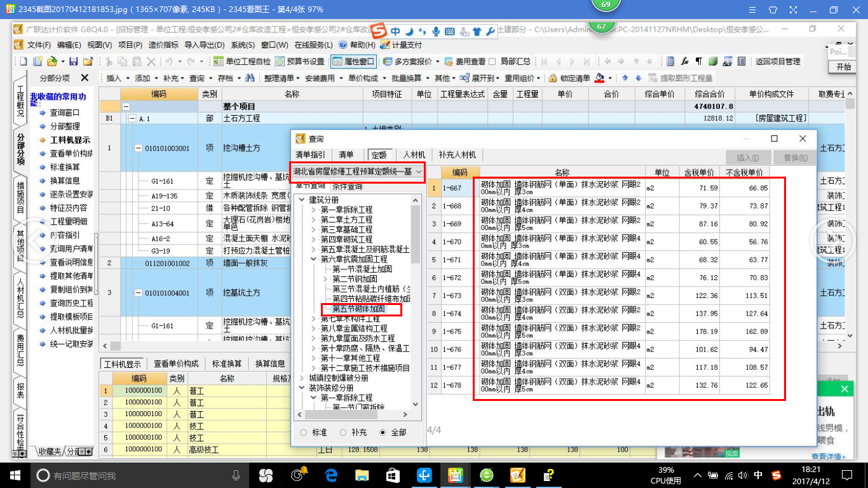Check the 局部汇总 checkbox
This screenshot has height=488, width=868.
pyautogui.click(x=492, y=62)
